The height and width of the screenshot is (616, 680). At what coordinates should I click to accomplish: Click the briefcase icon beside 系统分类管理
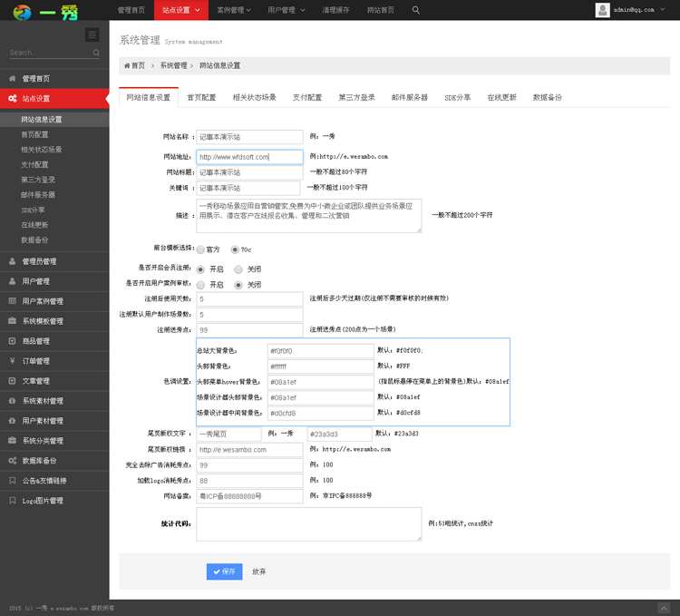(x=12, y=441)
